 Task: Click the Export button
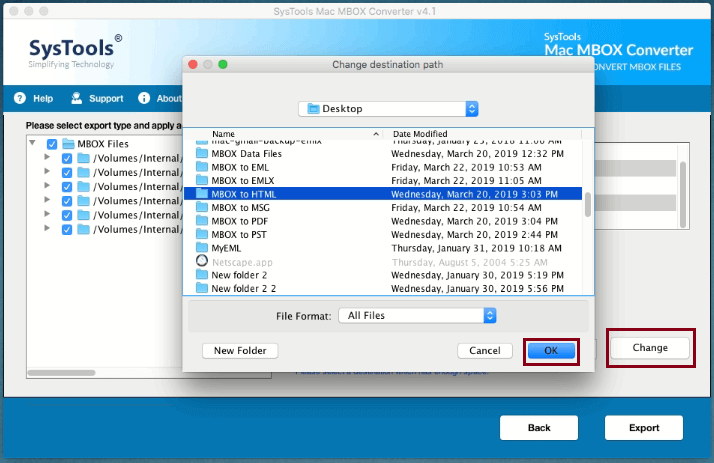pos(644,427)
